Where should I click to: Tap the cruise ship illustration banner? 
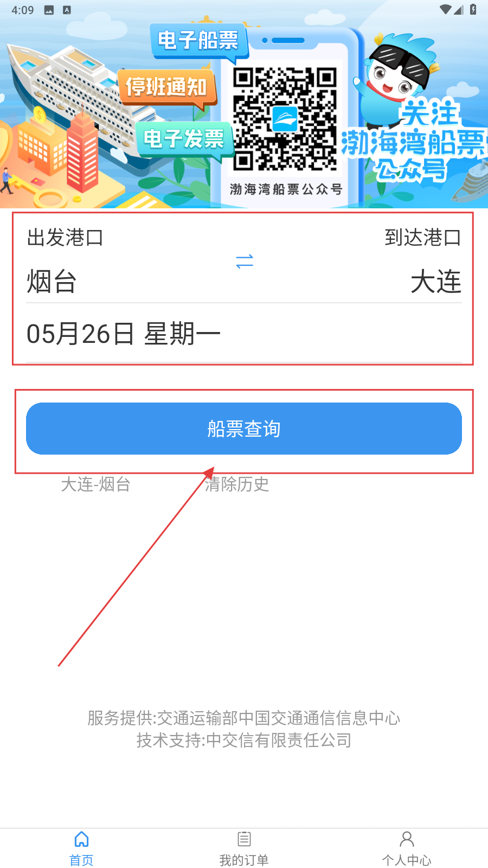click(x=81, y=103)
